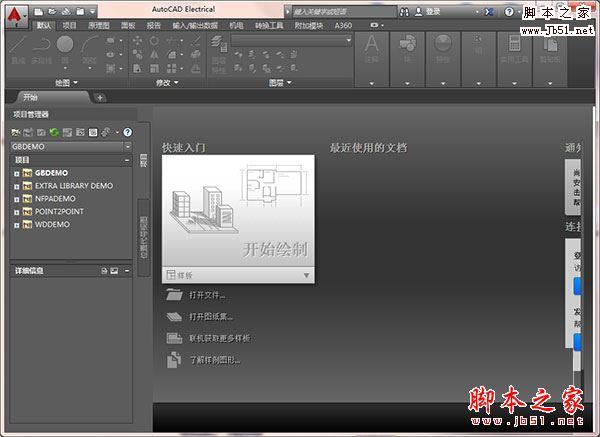Click the binoculars search icon
600x437 pixels.
404,12
